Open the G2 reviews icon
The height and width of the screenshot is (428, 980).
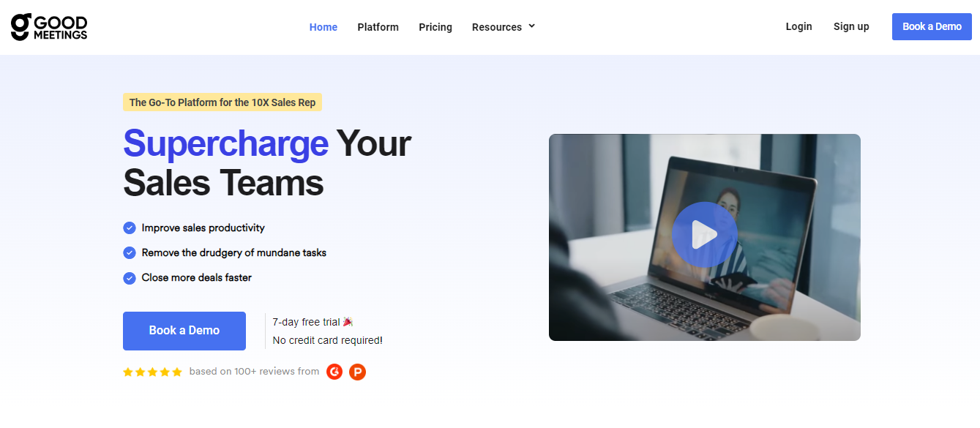coord(334,372)
